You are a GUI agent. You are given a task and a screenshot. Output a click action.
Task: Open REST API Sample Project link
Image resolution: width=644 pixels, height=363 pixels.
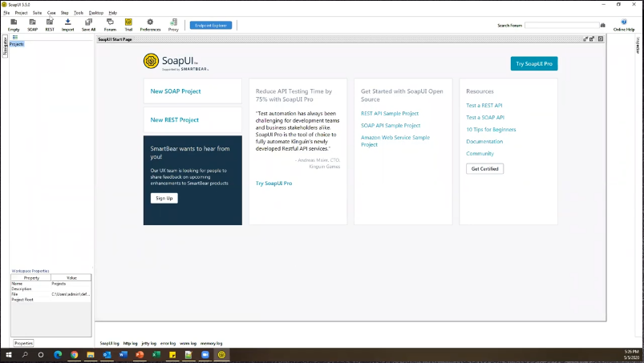(x=390, y=113)
